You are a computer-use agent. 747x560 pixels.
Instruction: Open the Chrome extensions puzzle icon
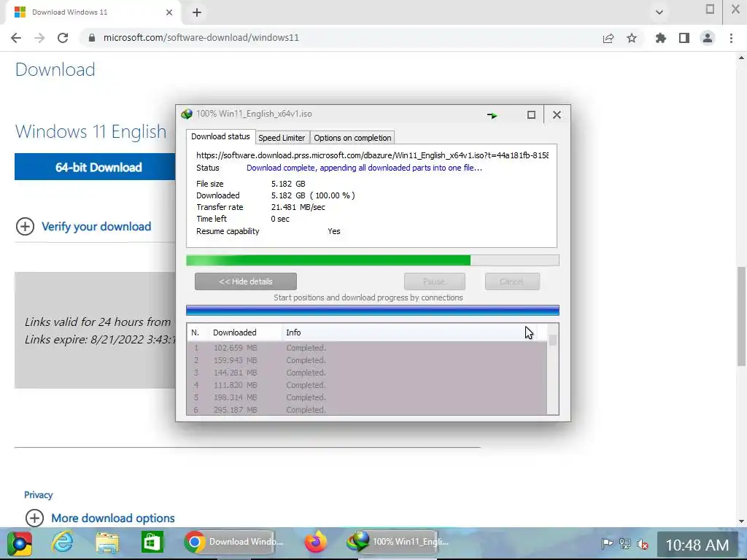pos(661,38)
